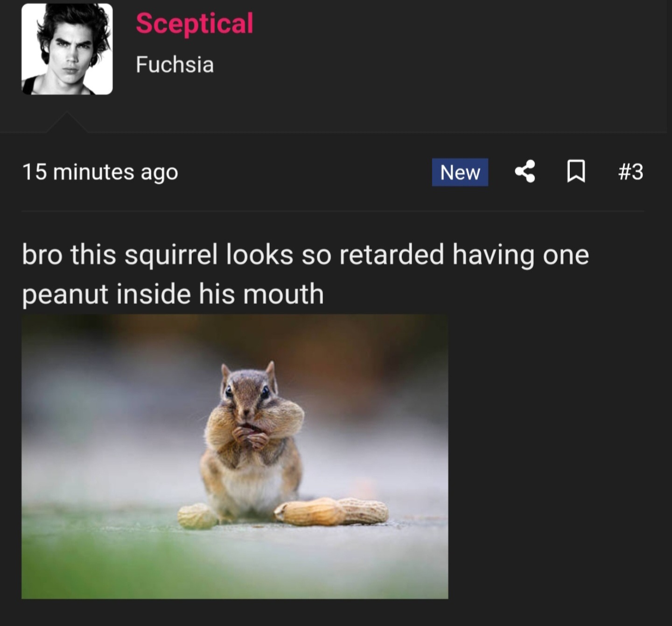Bookmark post #3 with the bookmark icon
The height and width of the screenshot is (626, 672).
pyautogui.click(x=576, y=172)
